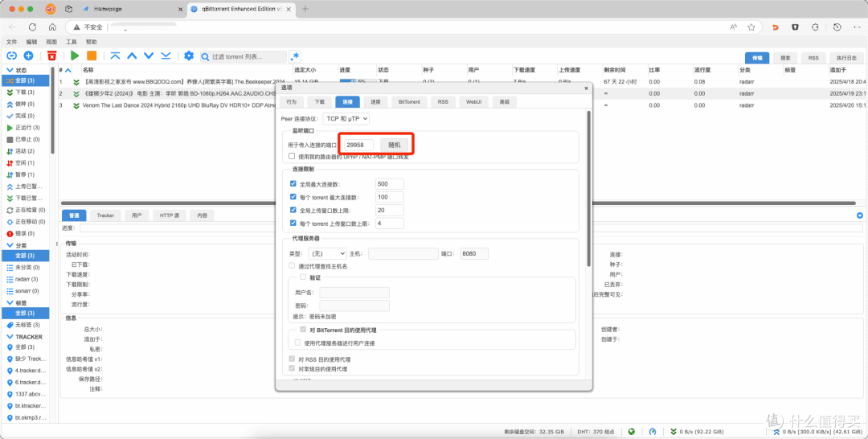Click the add torrent file plus icon
The height and width of the screenshot is (439, 868).
[28, 56]
